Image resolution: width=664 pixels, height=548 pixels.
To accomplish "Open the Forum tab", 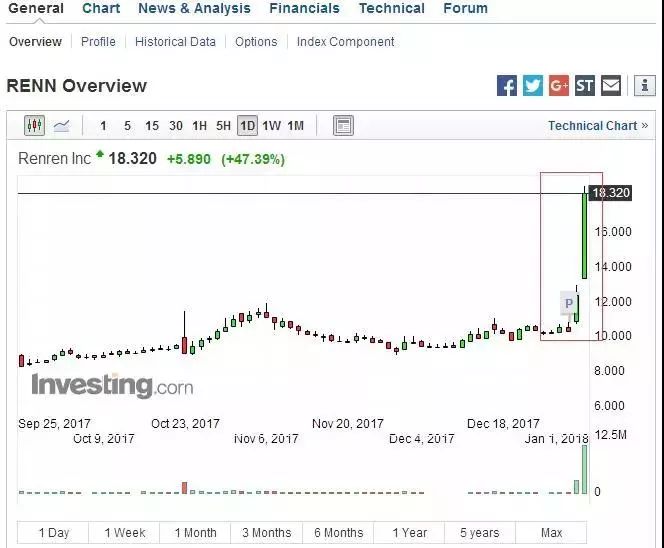I will [465, 8].
